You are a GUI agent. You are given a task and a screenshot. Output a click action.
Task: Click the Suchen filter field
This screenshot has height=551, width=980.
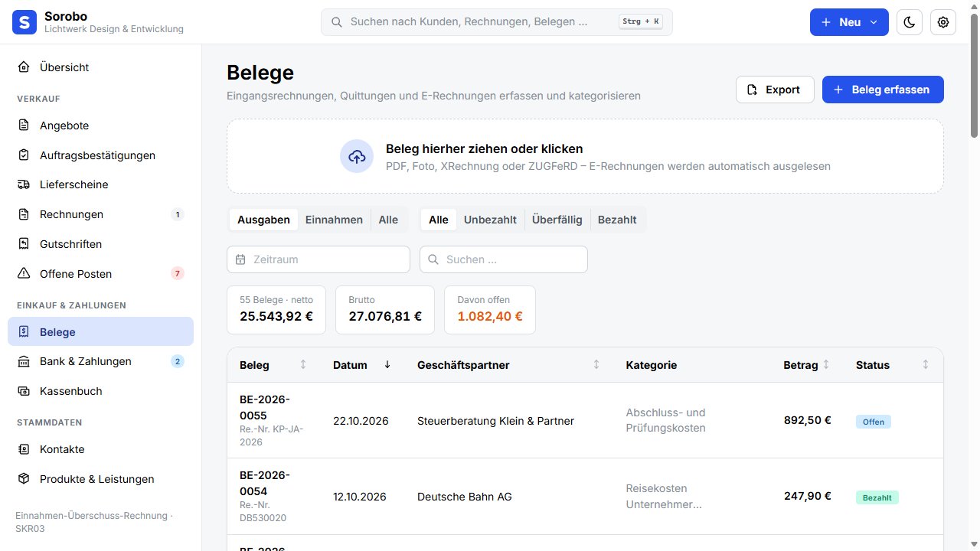[504, 259]
